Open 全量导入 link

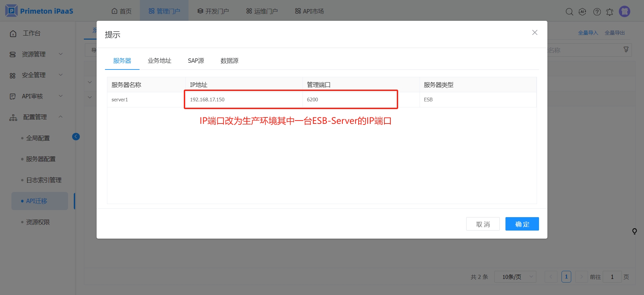(588, 33)
